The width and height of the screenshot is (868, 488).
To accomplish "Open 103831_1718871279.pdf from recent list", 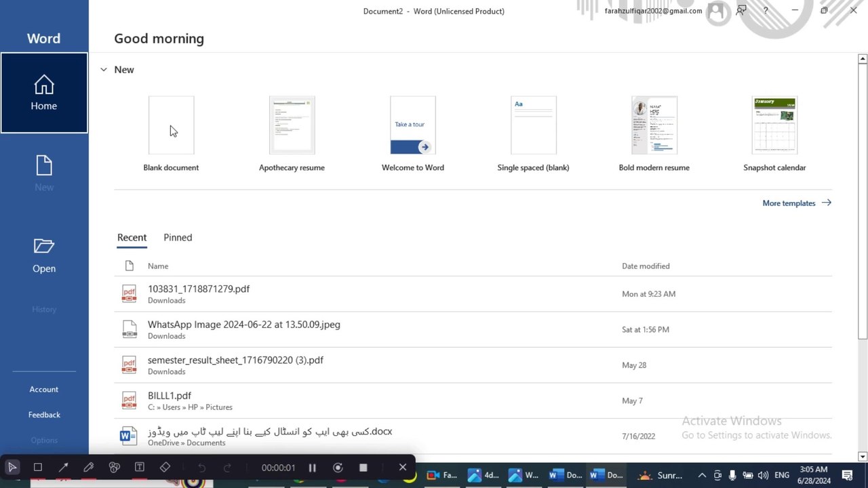I will tap(473, 294).
